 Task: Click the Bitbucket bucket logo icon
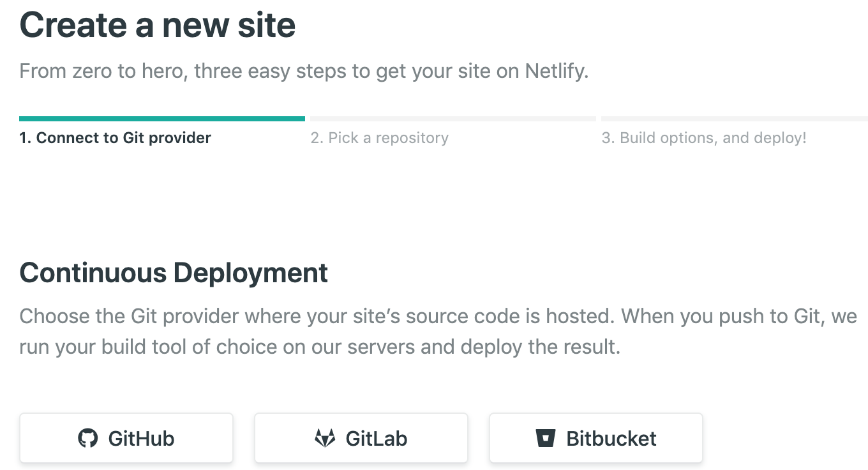click(545, 438)
